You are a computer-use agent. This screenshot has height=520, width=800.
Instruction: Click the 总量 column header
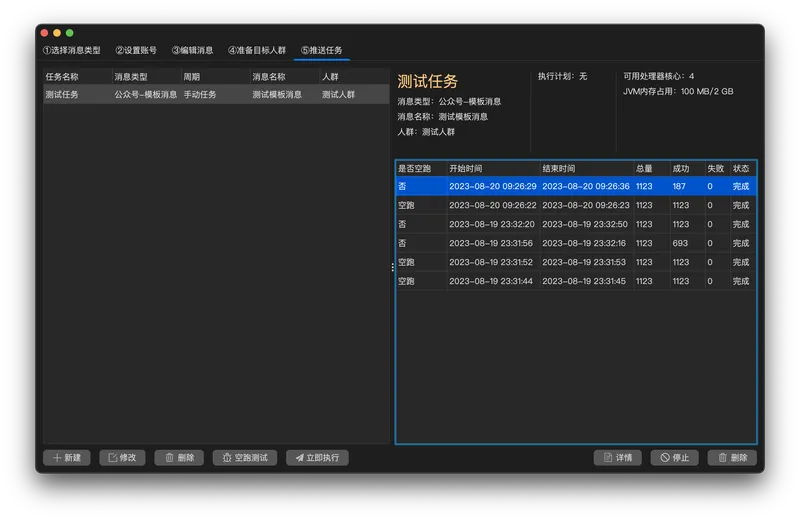[652, 168]
